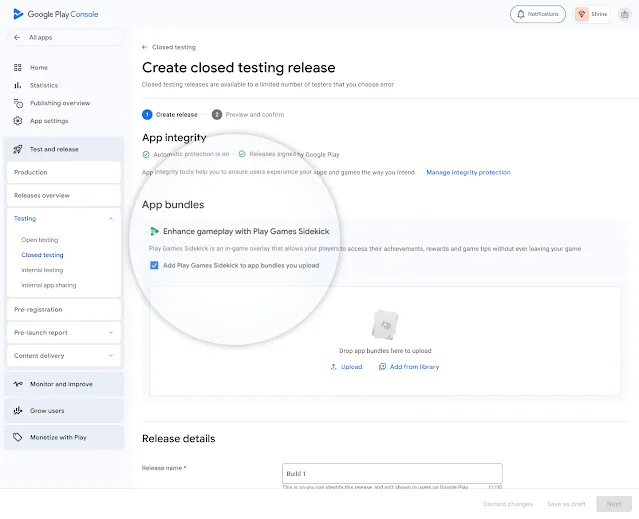Open Statistics via its chart icon
This screenshot has height=519, width=639.
click(x=18, y=86)
